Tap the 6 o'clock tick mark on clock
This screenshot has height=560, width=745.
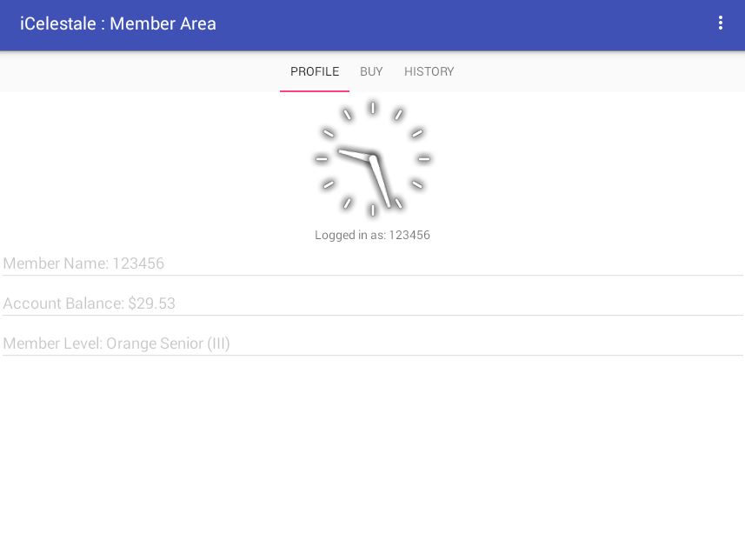[x=373, y=210]
